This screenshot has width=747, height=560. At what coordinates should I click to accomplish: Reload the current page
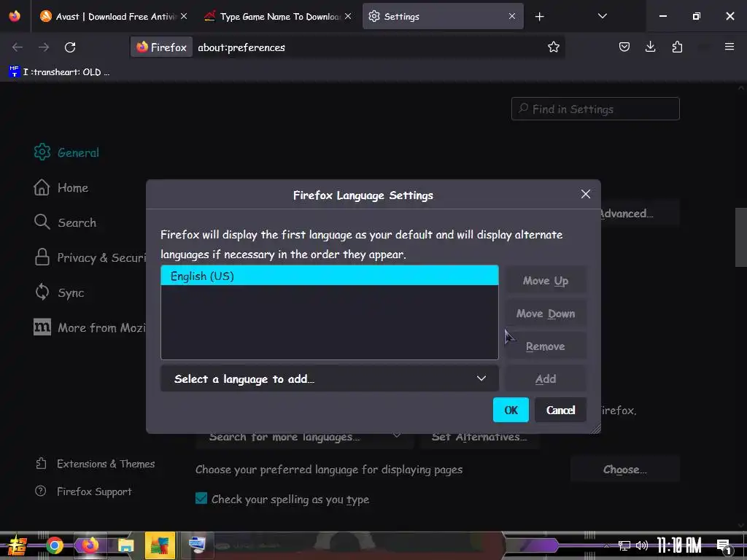tap(70, 47)
